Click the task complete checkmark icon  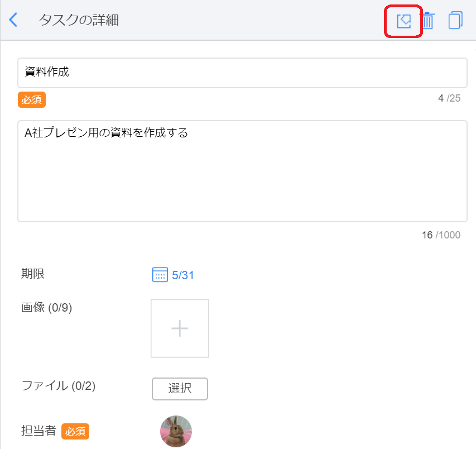[x=403, y=21]
